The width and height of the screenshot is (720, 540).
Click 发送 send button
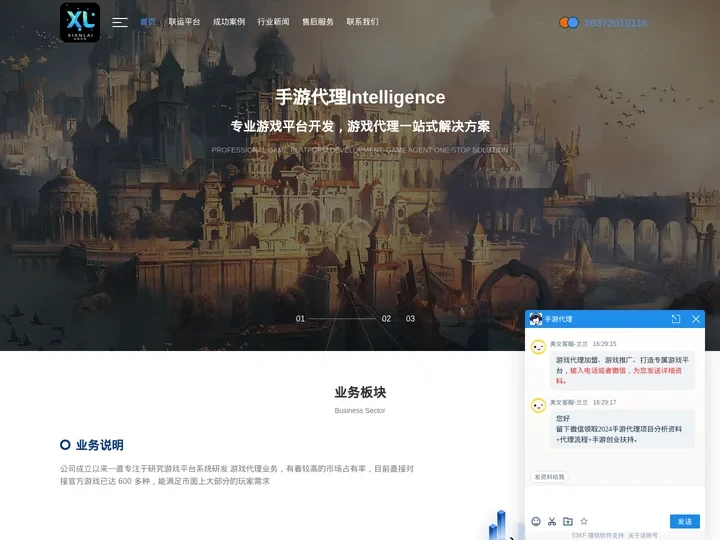[x=685, y=521]
